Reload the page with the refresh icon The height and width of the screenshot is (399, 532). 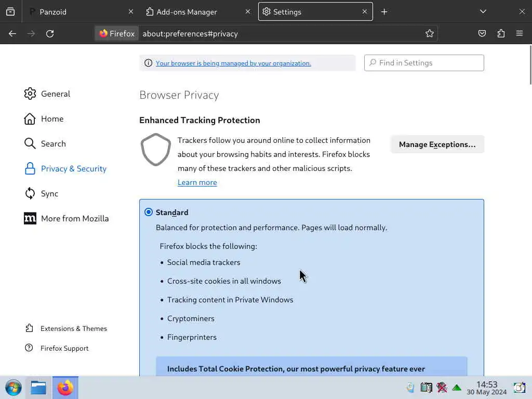coord(50,34)
